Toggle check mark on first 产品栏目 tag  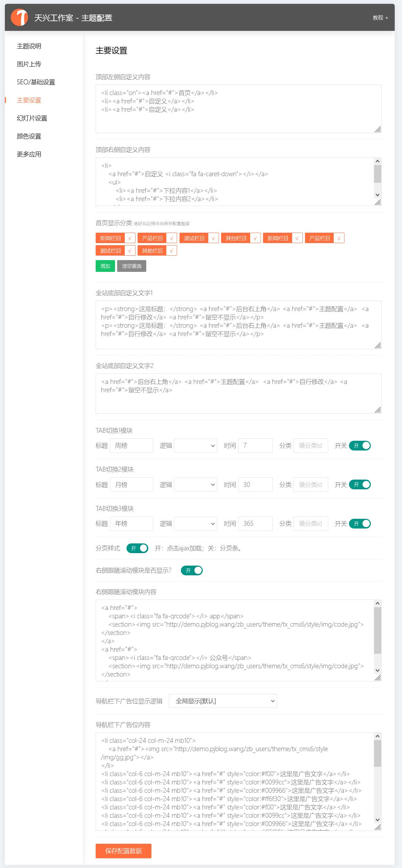172,238
